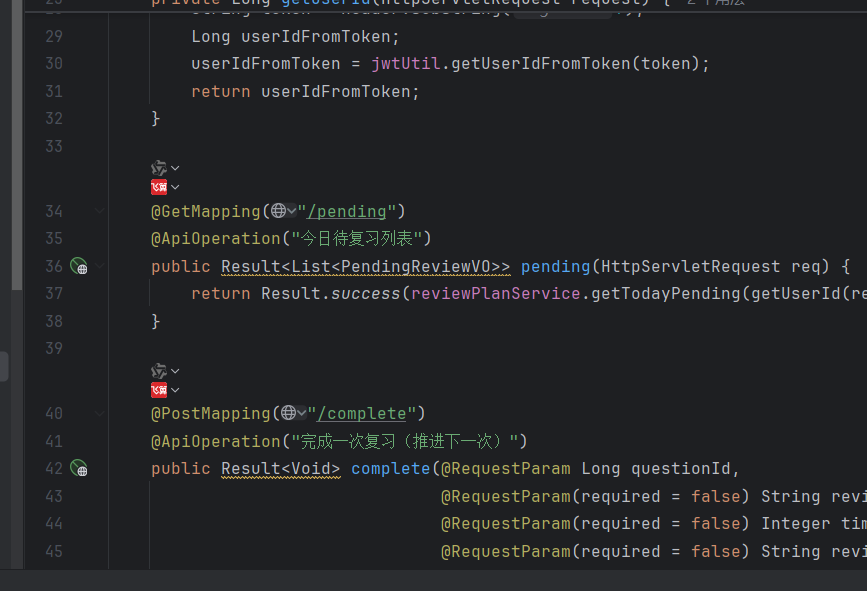Click the @ApiOperation annotation on line 35
The image size is (867, 591).
(216, 239)
